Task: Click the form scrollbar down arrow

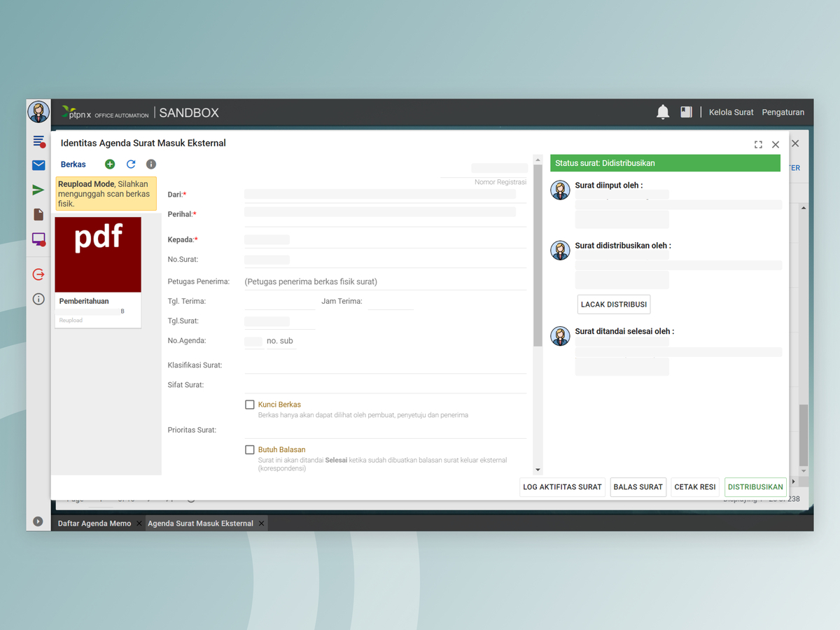Action: tap(538, 470)
